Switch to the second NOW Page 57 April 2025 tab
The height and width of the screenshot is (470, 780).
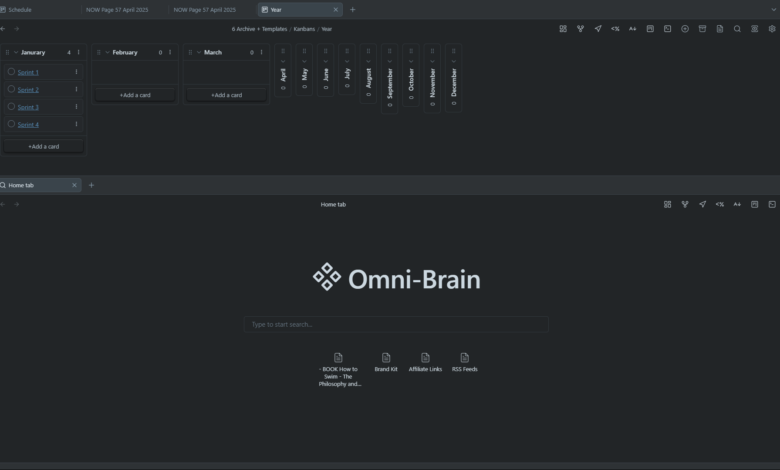[x=204, y=9]
